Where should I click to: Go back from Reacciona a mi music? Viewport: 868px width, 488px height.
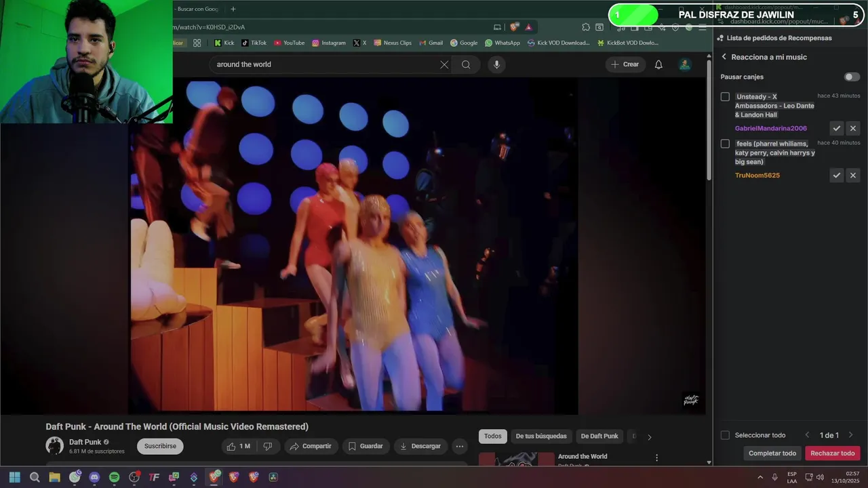[724, 57]
